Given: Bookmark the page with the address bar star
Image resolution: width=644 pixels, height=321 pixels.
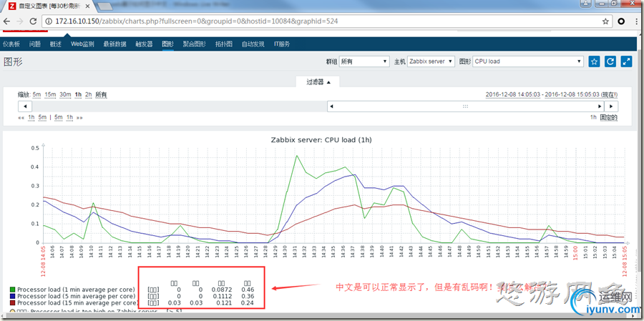Looking at the screenshot, I should point(605,21).
